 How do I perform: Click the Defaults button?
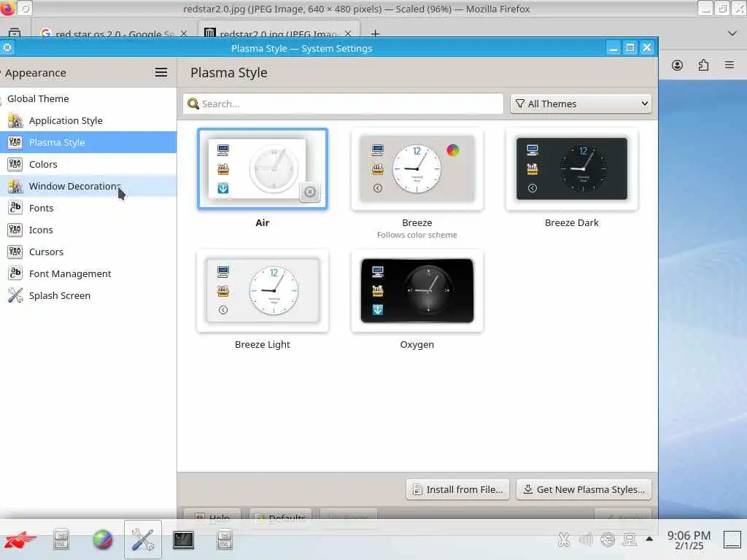pyautogui.click(x=280, y=518)
